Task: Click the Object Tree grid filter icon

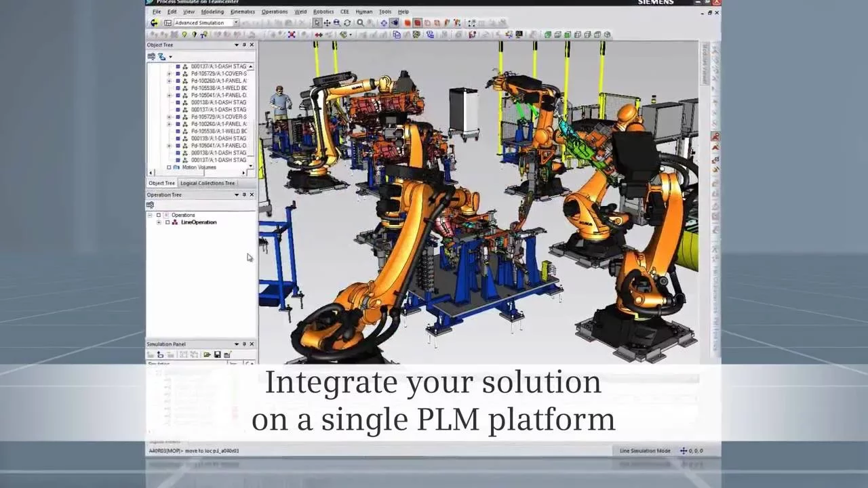Action: (x=151, y=57)
